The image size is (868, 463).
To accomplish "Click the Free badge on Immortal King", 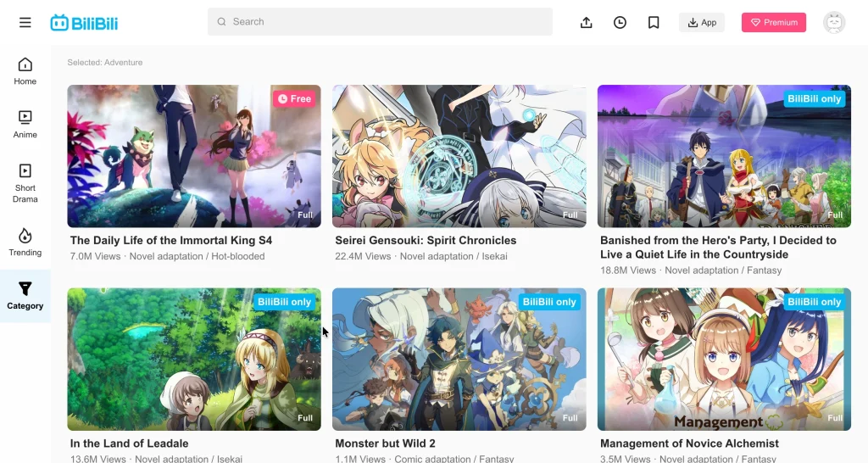I will [x=294, y=98].
